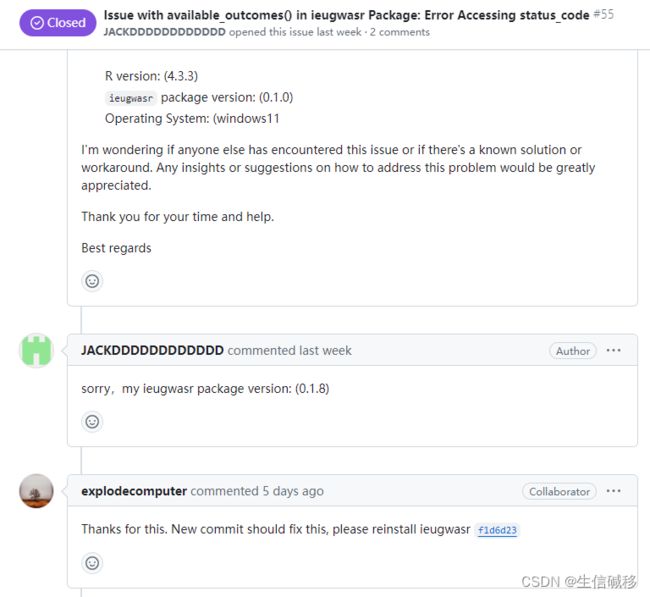
Task: Open the explodecomputer profile link
Action: (x=134, y=491)
